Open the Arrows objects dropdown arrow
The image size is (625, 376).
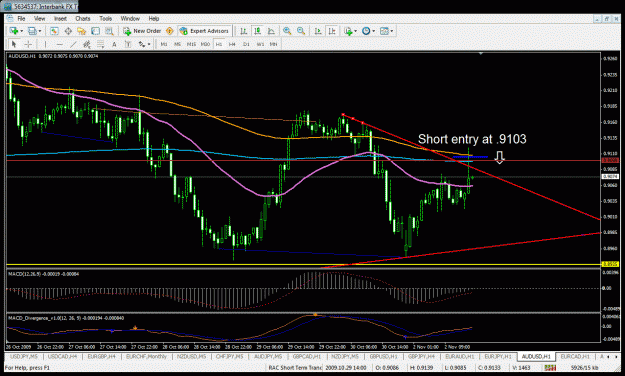149,45
